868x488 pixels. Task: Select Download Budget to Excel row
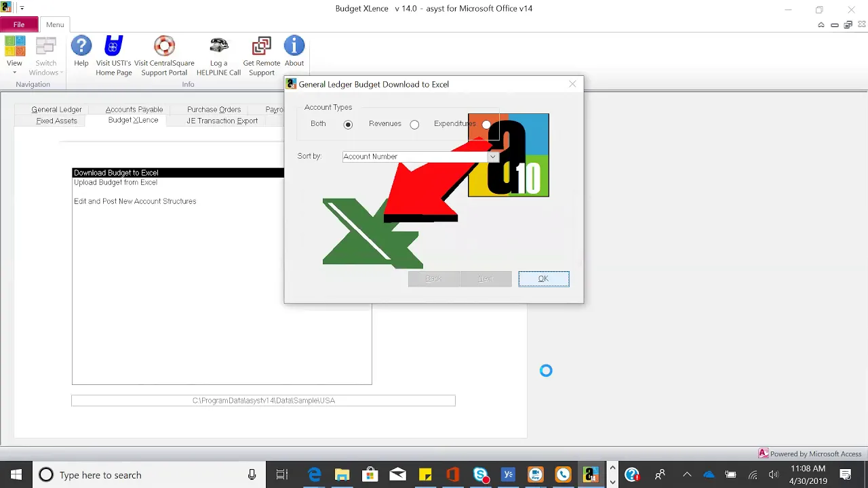(x=178, y=173)
